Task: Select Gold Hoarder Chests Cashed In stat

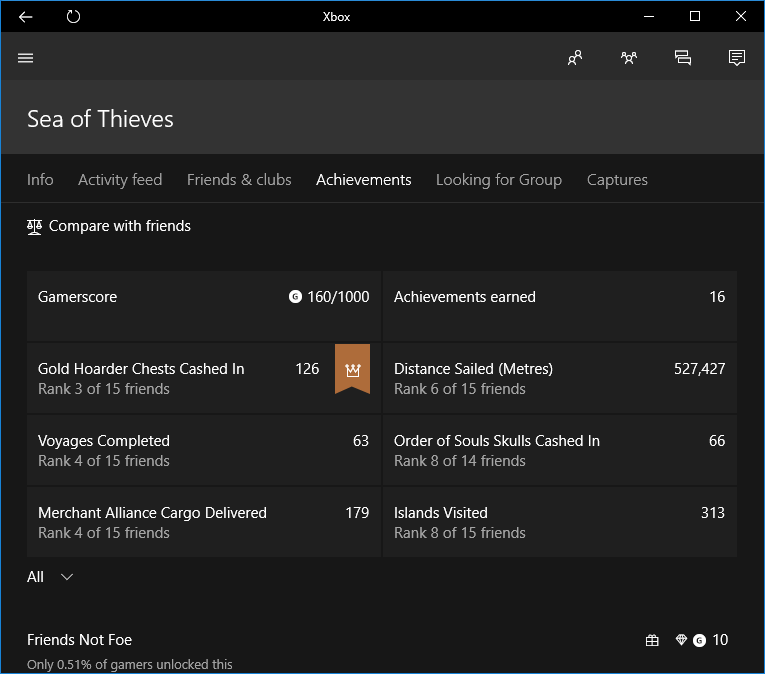Action: [204, 378]
